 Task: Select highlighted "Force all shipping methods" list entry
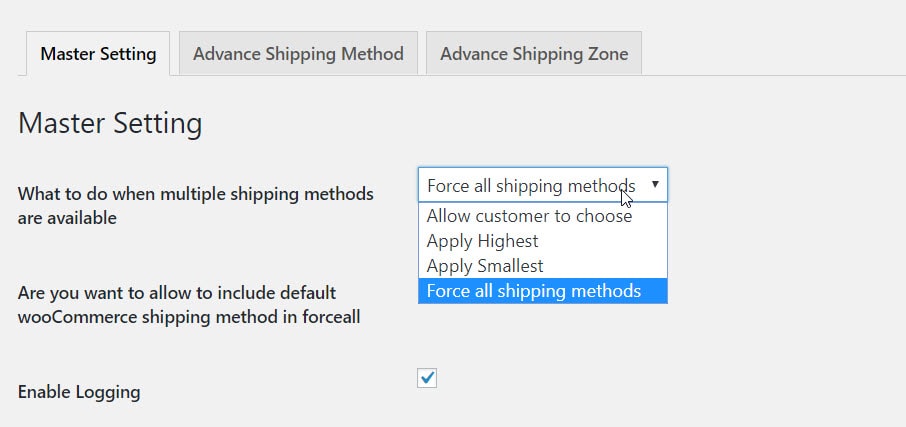(533, 291)
